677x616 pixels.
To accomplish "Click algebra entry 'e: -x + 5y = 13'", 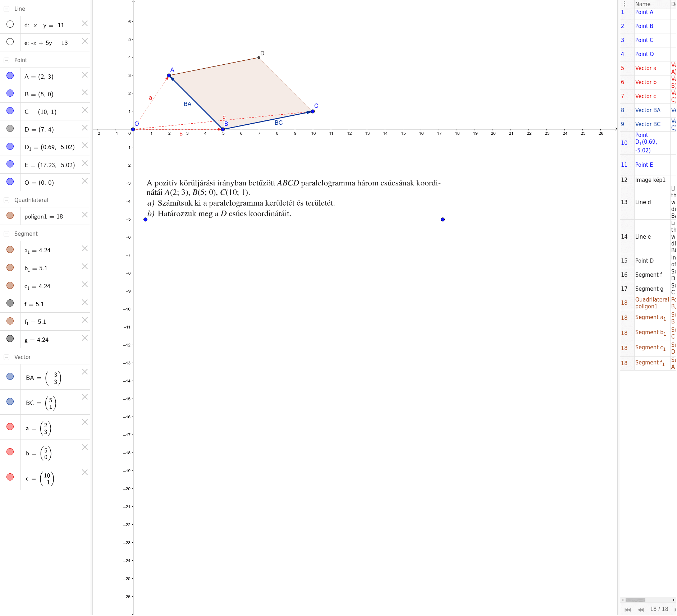I will tap(46, 43).
